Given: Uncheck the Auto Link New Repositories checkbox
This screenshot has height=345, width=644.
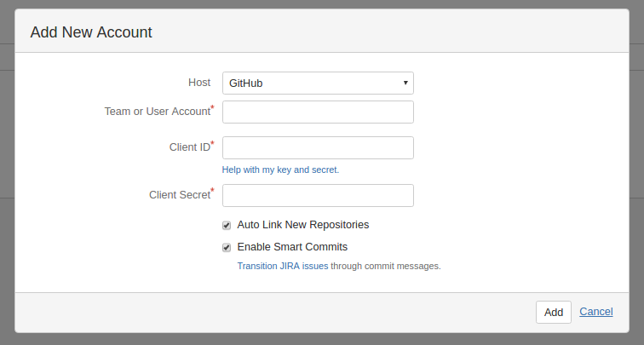Looking at the screenshot, I should point(227,226).
